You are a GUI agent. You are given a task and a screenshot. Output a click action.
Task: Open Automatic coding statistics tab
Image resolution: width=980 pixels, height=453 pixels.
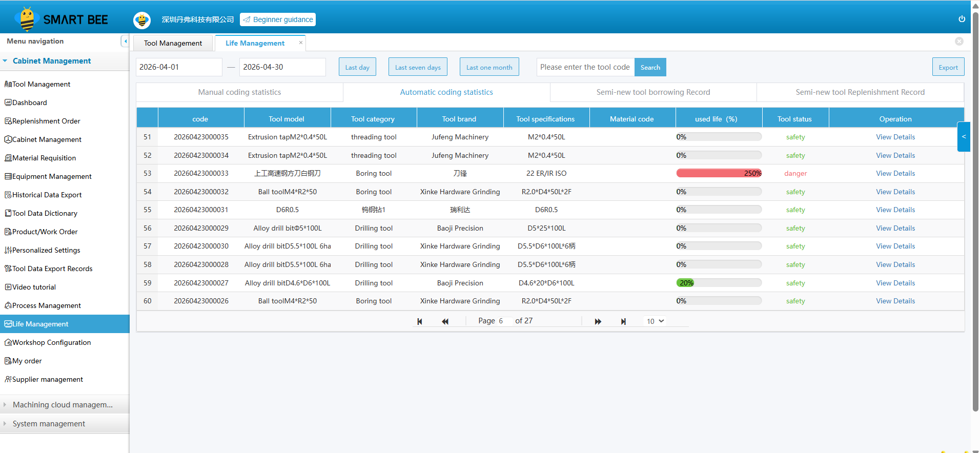click(446, 92)
